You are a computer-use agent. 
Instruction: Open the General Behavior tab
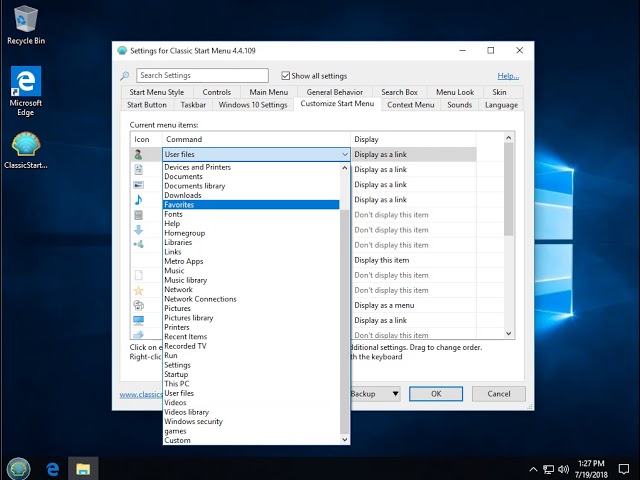[x=335, y=92]
